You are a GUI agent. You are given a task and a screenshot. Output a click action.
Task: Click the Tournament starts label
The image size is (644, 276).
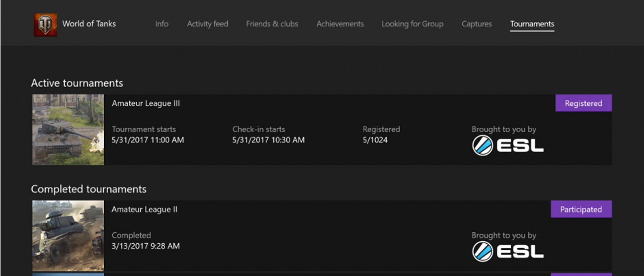point(144,129)
